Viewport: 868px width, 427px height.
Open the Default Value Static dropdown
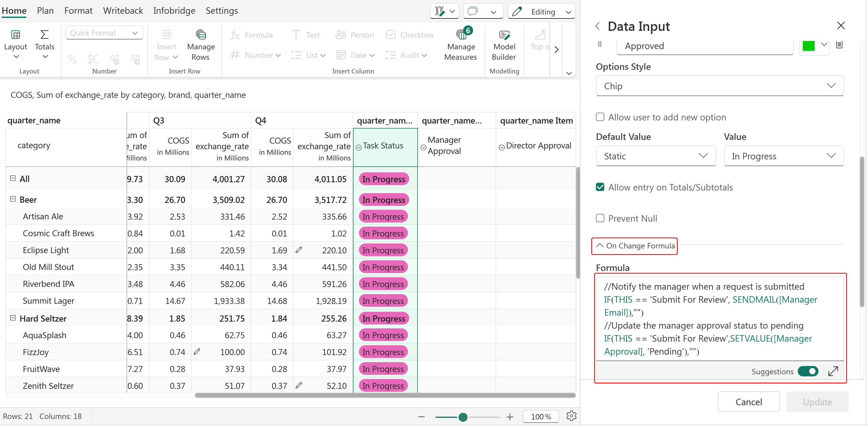655,156
